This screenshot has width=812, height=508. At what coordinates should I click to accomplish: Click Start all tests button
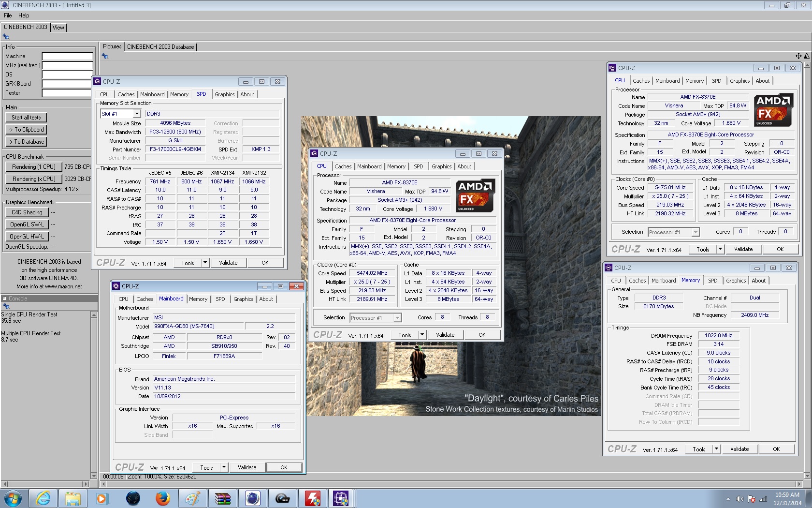26,118
